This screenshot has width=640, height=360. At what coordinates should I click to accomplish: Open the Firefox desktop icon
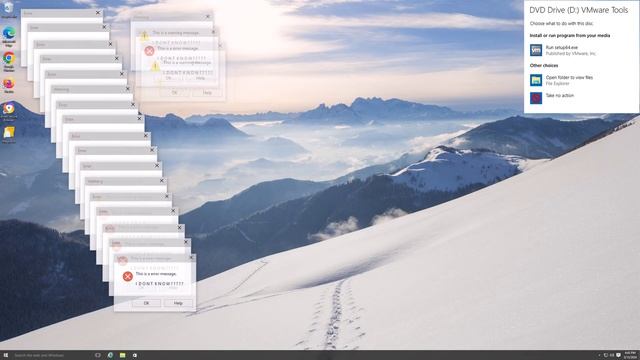9,86
